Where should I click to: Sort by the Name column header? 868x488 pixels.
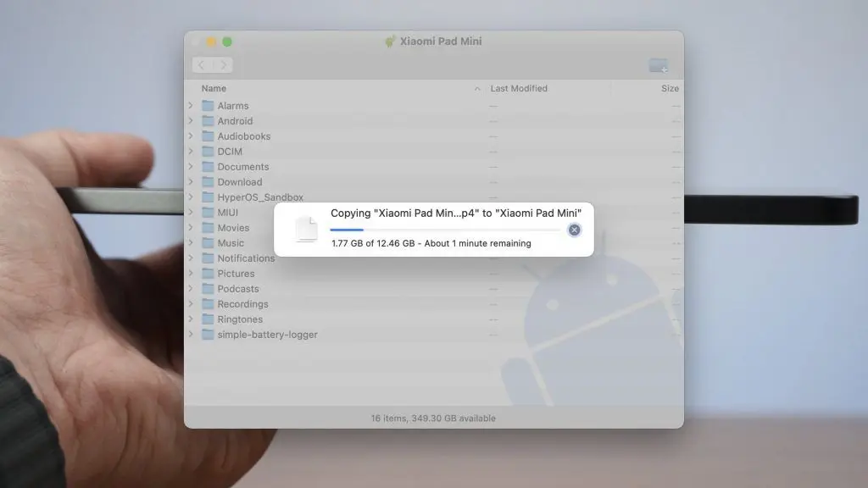214,88
